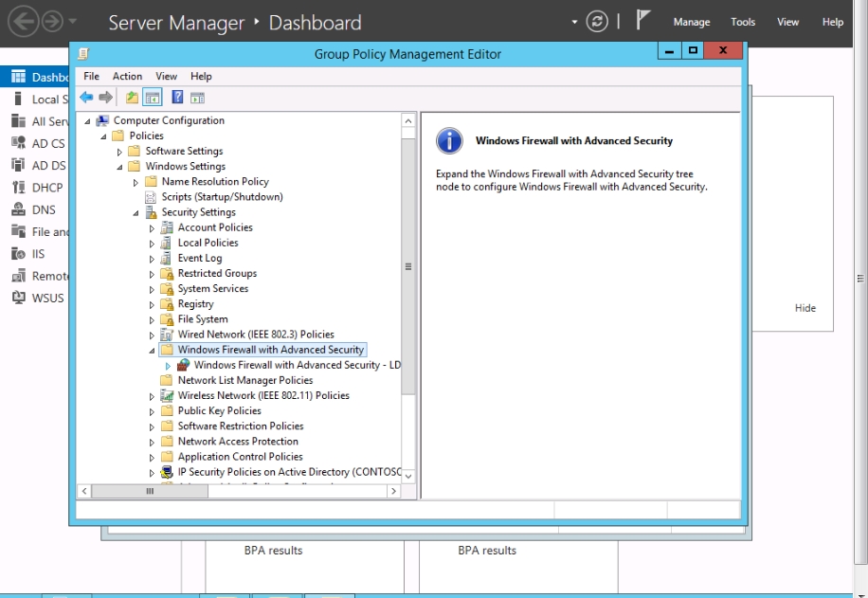Click the tree pane's horizontal scroll right arrow
The width and height of the screenshot is (868, 598).
(x=393, y=491)
